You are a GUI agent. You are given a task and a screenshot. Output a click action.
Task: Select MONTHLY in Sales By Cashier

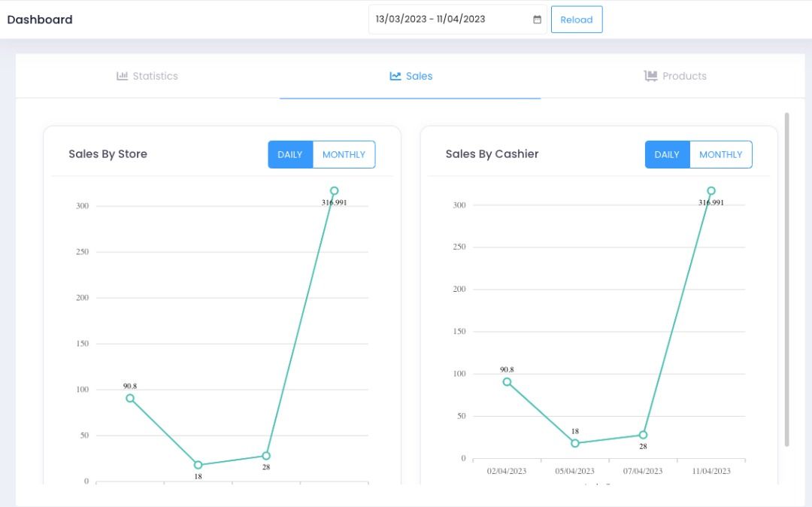(x=721, y=154)
